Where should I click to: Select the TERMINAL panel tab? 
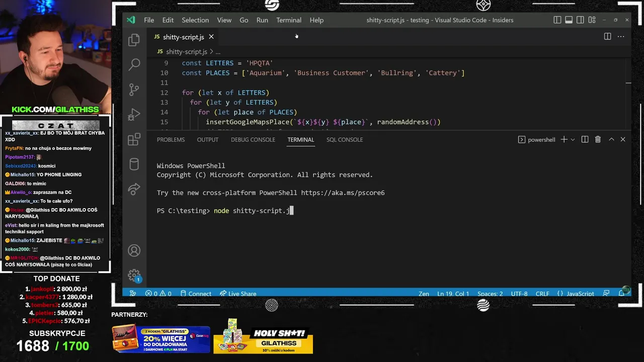[301, 140]
